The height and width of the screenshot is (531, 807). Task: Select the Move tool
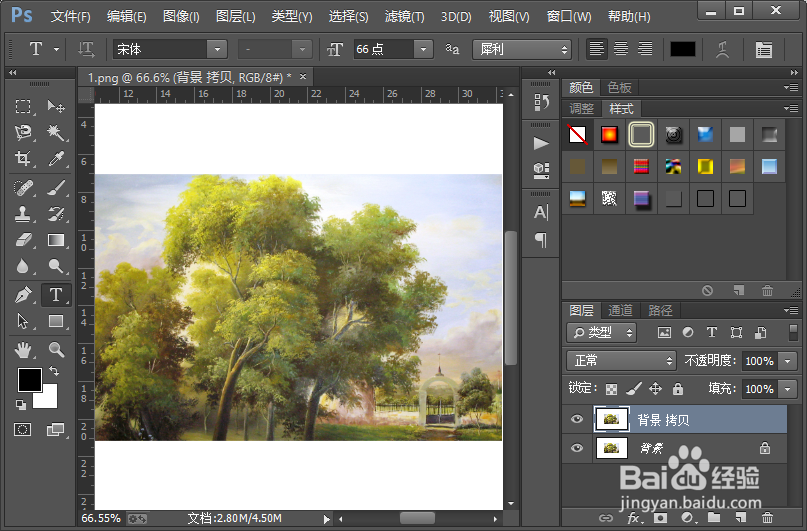(x=56, y=107)
